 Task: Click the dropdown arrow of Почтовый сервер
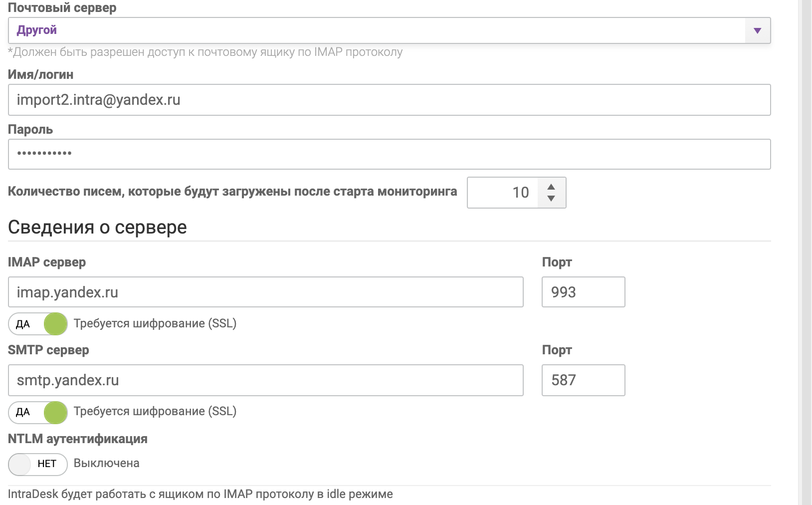click(x=758, y=30)
